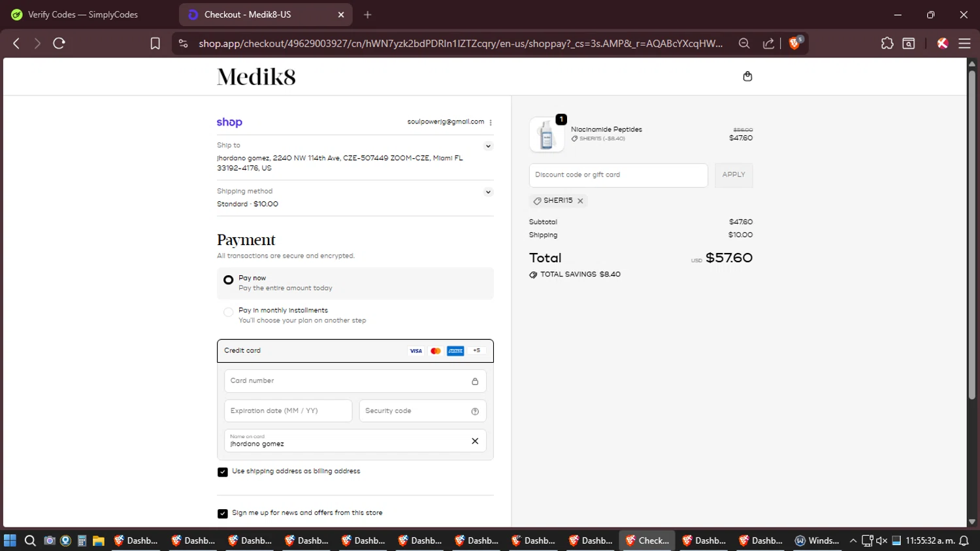
Task: Uncheck Use shipping address as billing address
Action: [x=223, y=472]
